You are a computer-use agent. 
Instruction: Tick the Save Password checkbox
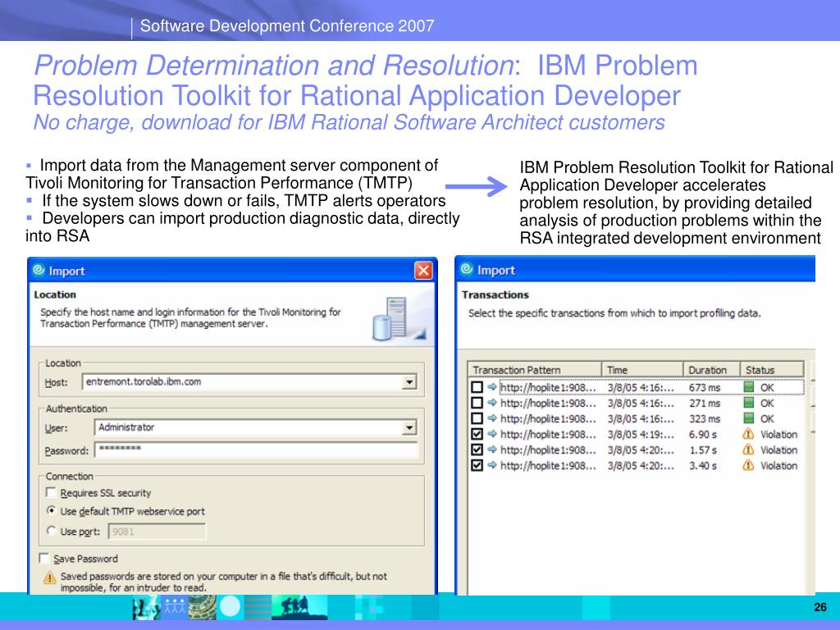point(44,558)
